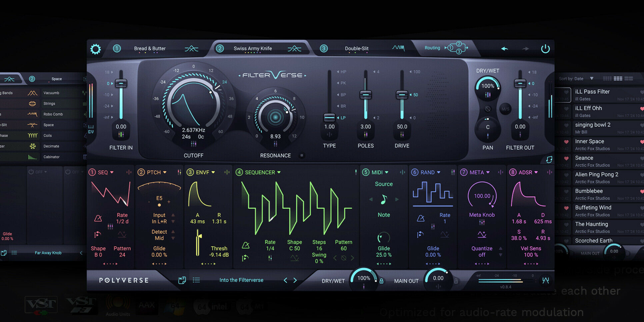
Task: Click the Double-Slit filter type icon
Action: pos(398,48)
